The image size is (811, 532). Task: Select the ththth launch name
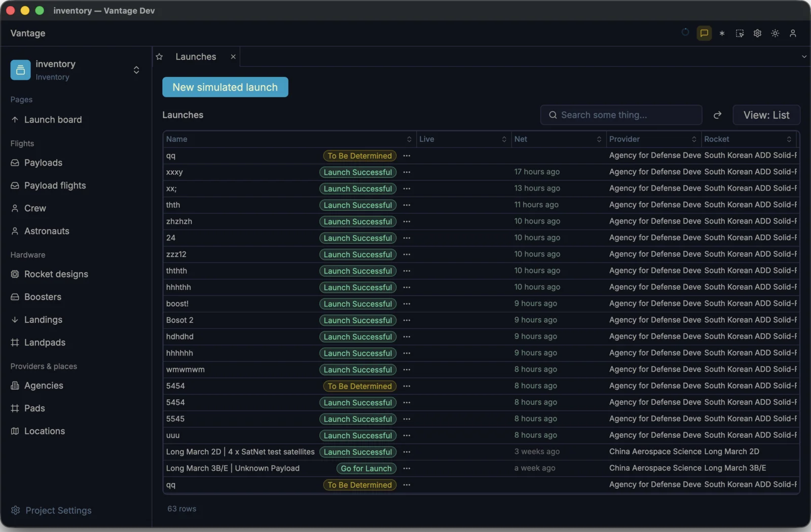tap(176, 271)
